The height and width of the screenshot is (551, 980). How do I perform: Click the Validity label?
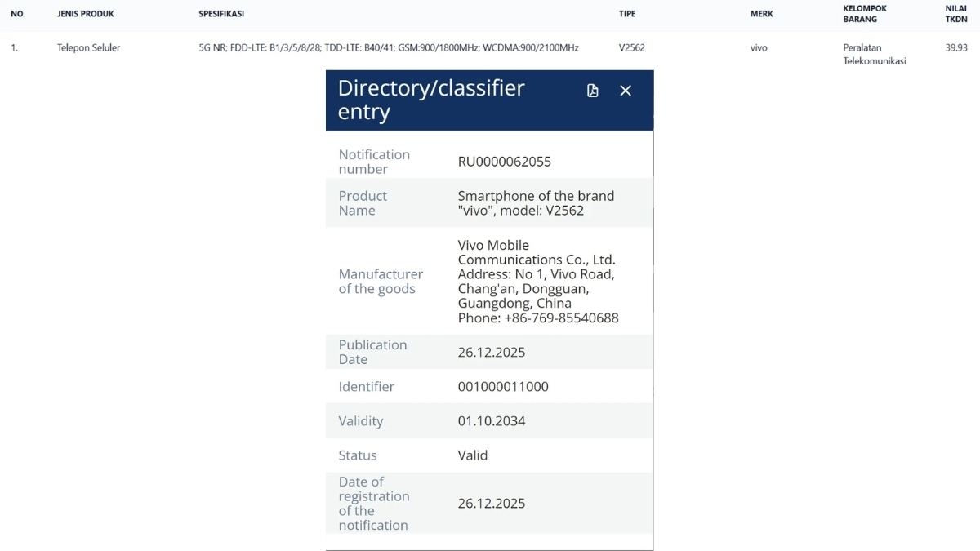click(x=361, y=421)
